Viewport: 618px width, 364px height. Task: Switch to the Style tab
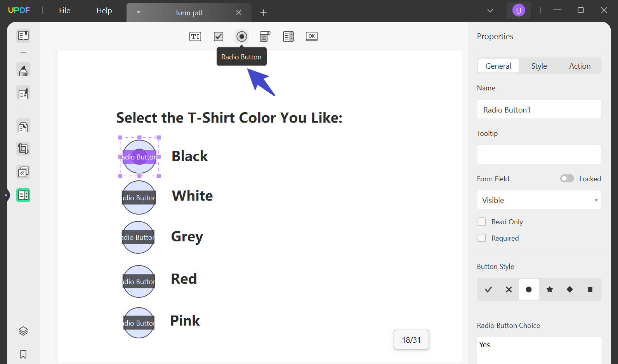[539, 66]
